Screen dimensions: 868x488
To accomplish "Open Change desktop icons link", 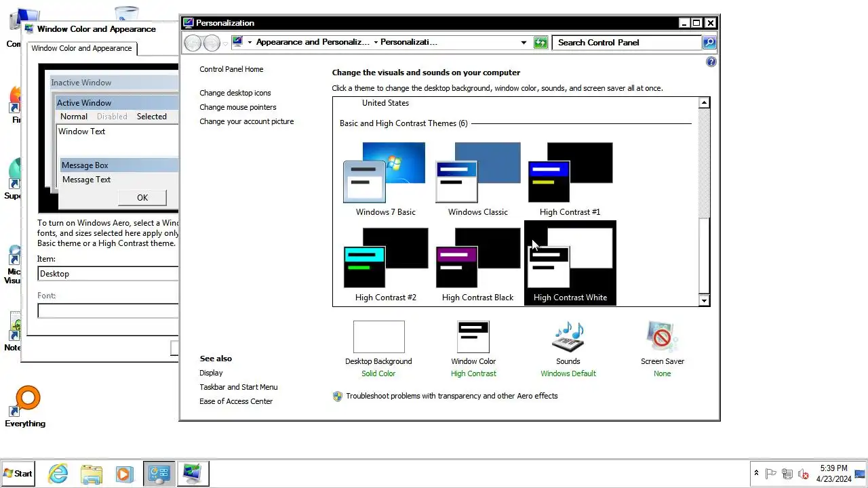I will pyautogui.click(x=235, y=93).
